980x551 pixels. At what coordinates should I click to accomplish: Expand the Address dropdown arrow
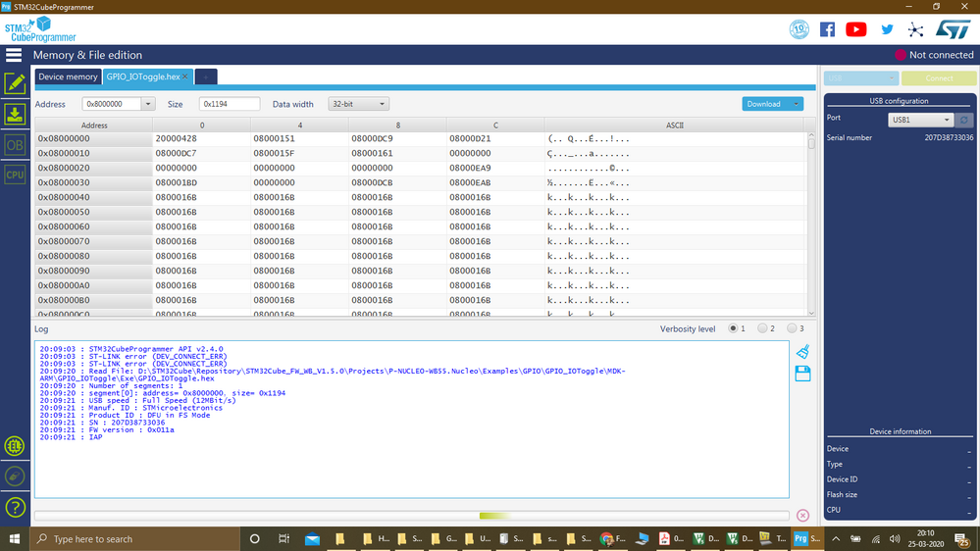pos(147,104)
